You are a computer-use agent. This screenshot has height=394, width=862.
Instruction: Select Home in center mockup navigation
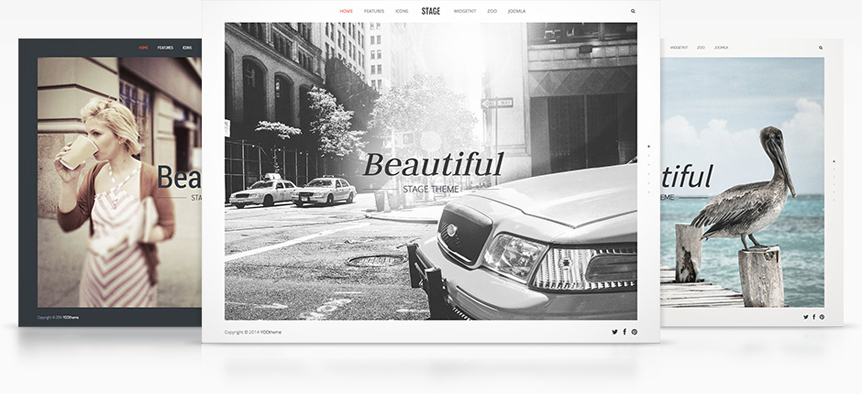coord(346,11)
